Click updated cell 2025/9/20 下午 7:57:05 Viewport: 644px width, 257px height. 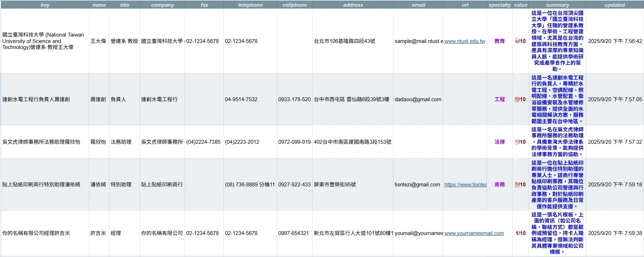point(615,99)
